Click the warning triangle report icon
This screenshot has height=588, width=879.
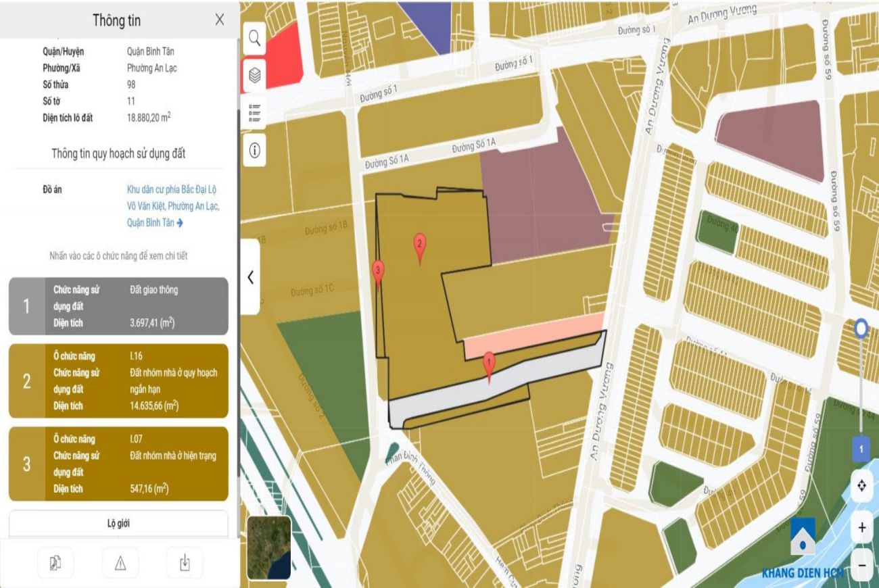pos(120,563)
